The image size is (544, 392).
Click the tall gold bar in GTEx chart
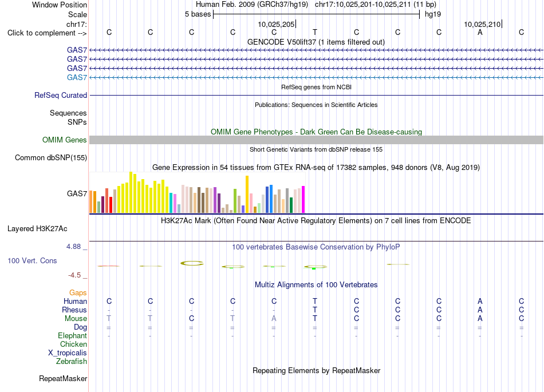click(x=247, y=194)
